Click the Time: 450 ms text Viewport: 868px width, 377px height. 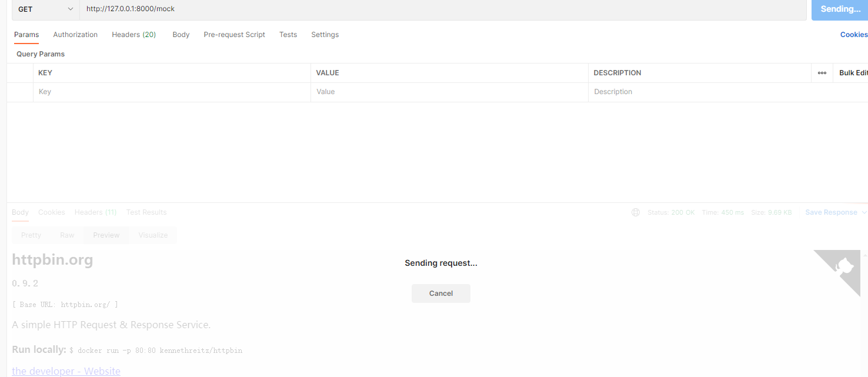[723, 212]
